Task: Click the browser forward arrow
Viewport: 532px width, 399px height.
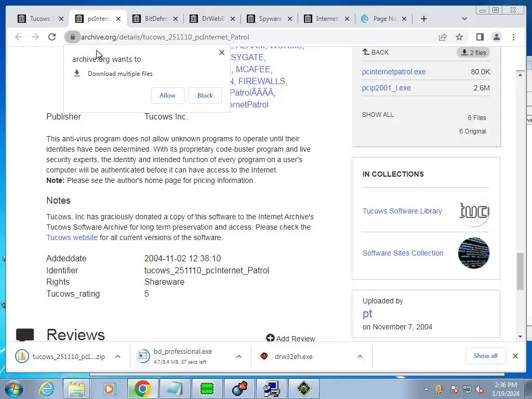Action: click(35, 37)
